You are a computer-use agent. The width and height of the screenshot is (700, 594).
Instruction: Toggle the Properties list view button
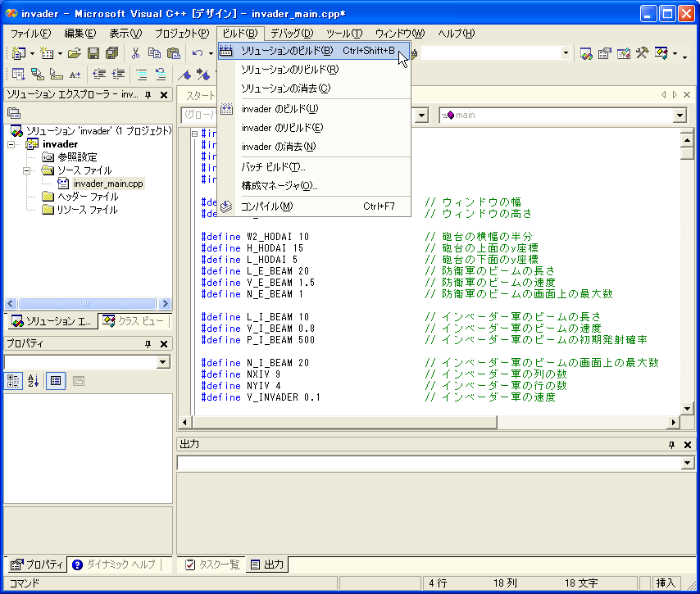tap(56, 381)
